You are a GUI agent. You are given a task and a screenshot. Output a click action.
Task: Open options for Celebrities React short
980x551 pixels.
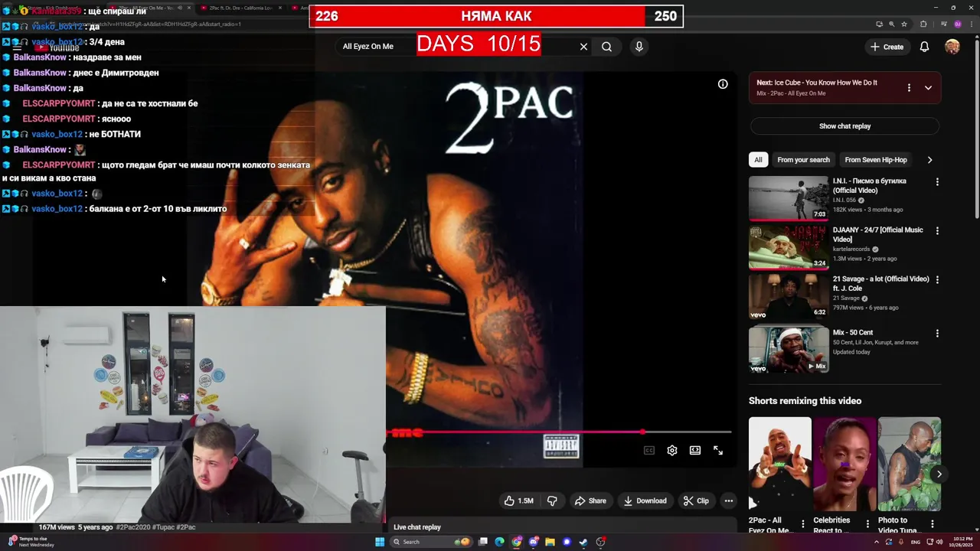[867, 524]
